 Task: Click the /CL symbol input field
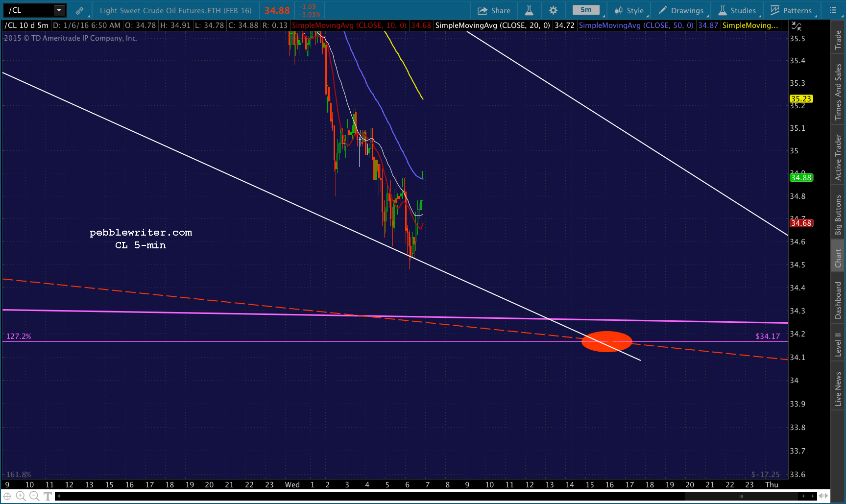pos(28,10)
